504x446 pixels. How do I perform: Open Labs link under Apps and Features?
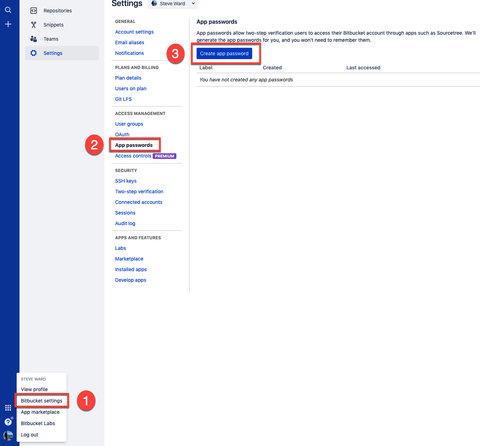pos(120,248)
